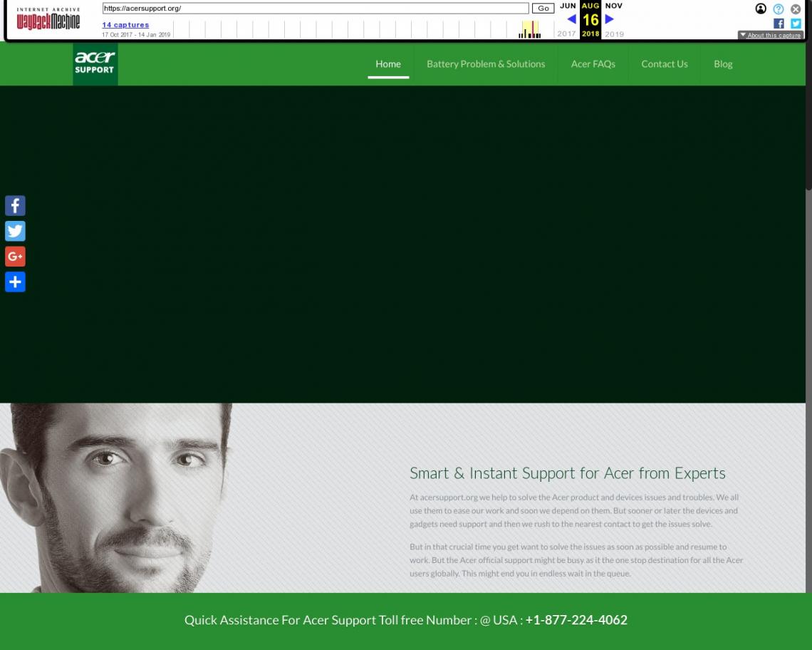The width and height of the screenshot is (812, 650).
Task: Click the page vertical scrollbar thumb
Action: (808, 117)
